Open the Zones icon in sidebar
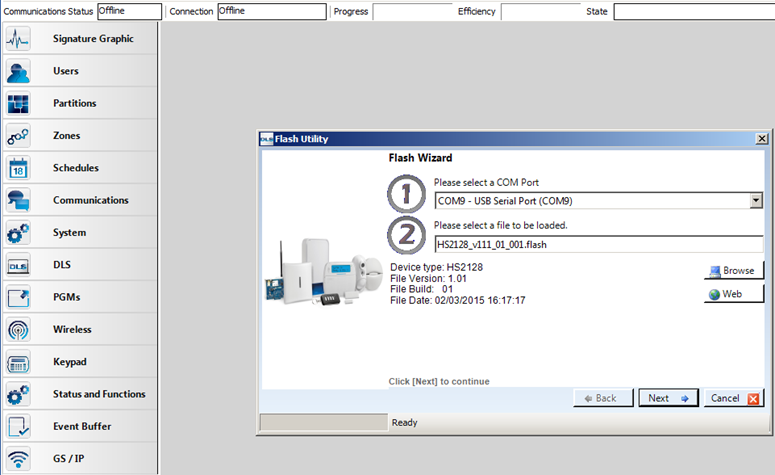Image resolution: width=775 pixels, height=475 pixels. (18, 136)
